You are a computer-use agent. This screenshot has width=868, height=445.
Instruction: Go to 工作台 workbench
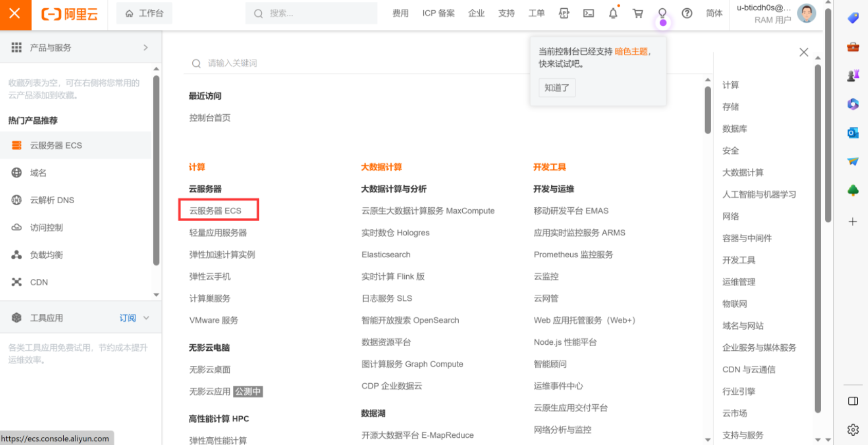coord(144,13)
